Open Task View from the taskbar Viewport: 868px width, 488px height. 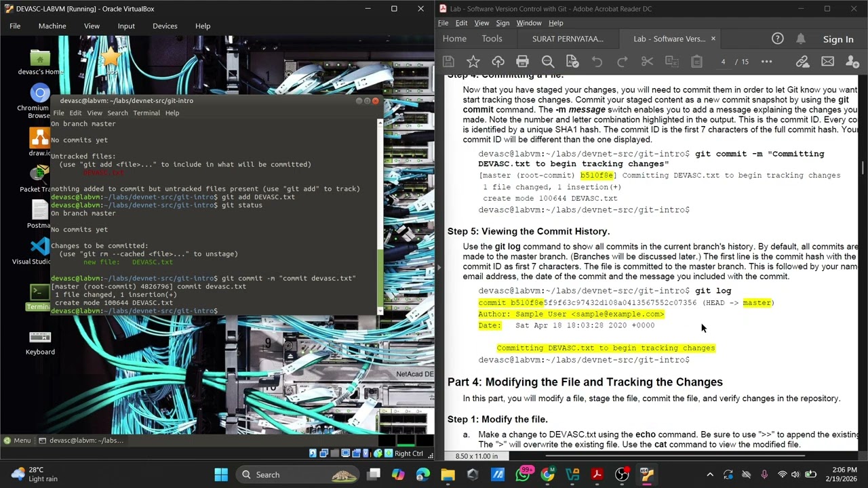(374, 474)
